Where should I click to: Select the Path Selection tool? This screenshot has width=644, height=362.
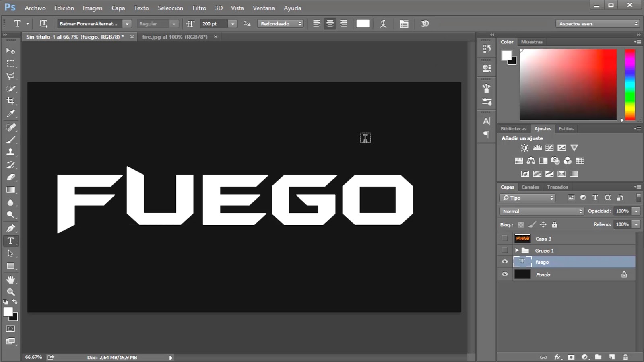11,253
